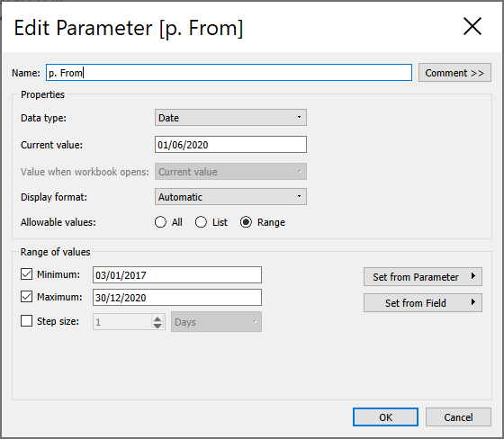Click the Cancel button
Image resolution: width=504 pixels, height=439 pixels.
pyautogui.click(x=458, y=417)
